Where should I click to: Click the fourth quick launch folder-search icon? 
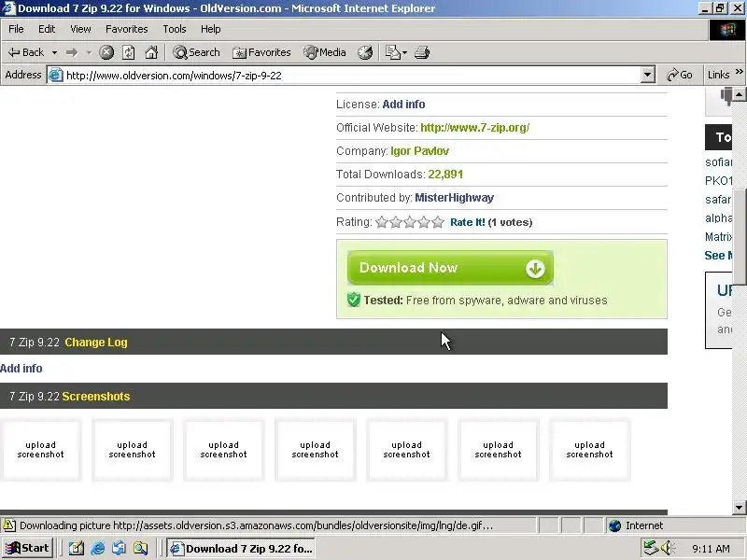(140, 549)
